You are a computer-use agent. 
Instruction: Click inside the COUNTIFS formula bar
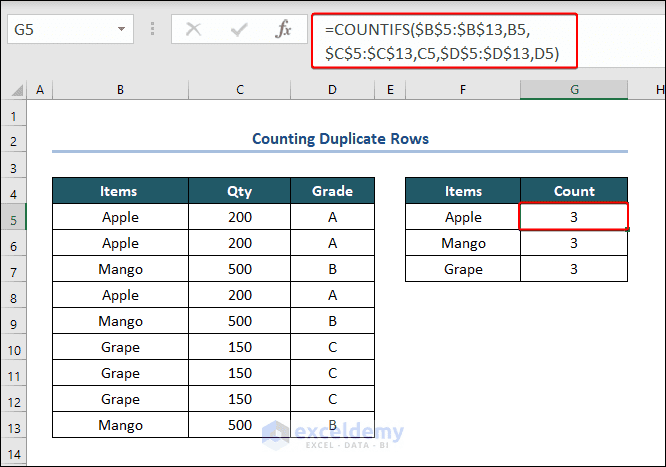click(x=444, y=41)
